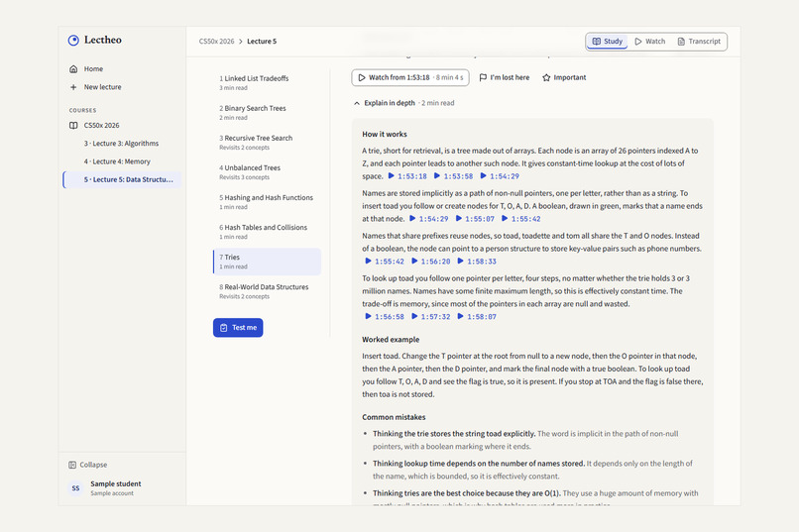The width and height of the screenshot is (799, 532).
Task: Click the Lectheo brand name
Action: 103,40
